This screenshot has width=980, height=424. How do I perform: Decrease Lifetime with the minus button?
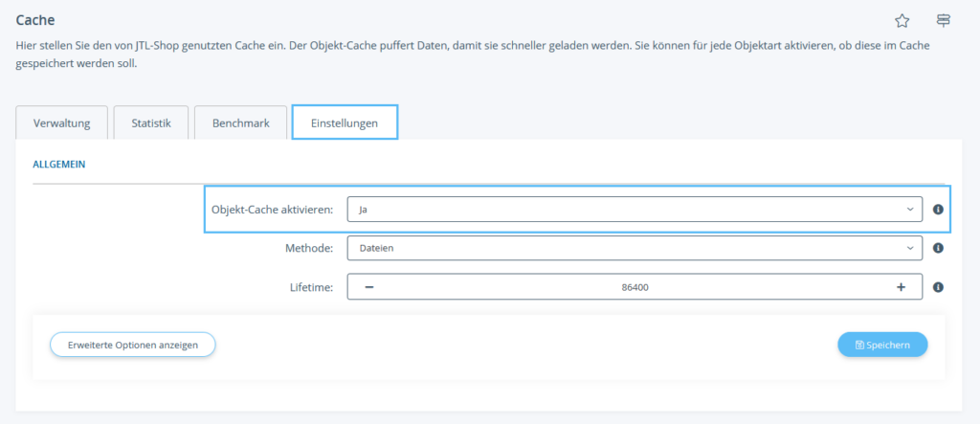(368, 287)
